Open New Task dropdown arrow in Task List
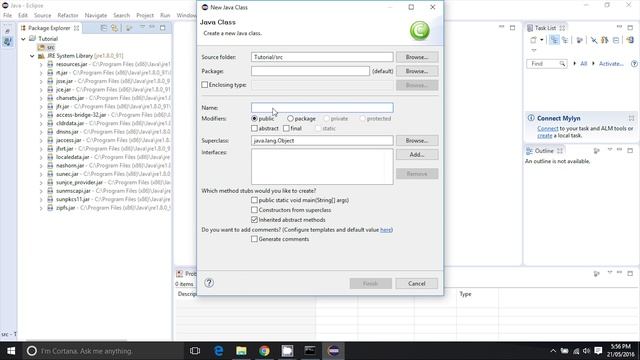 [x=542, y=40]
